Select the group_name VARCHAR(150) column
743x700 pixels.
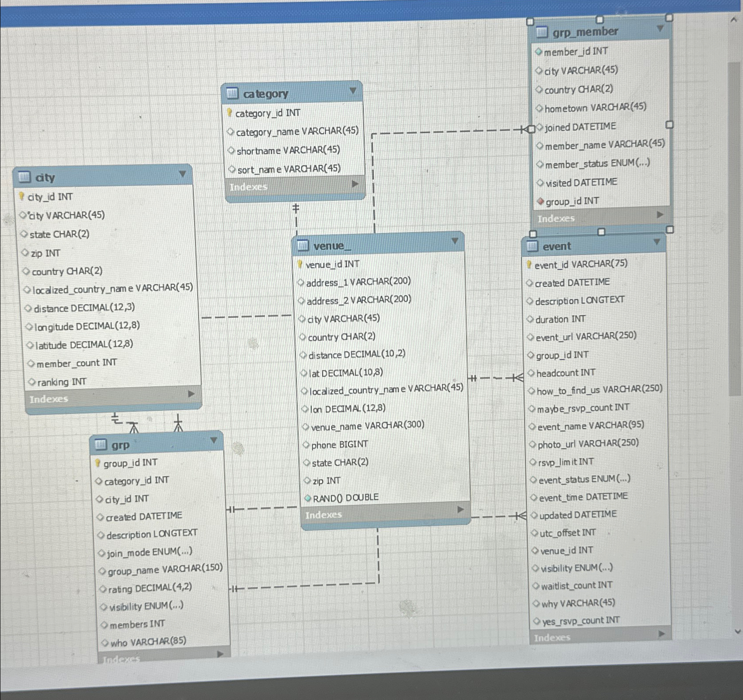[x=165, y=570]
